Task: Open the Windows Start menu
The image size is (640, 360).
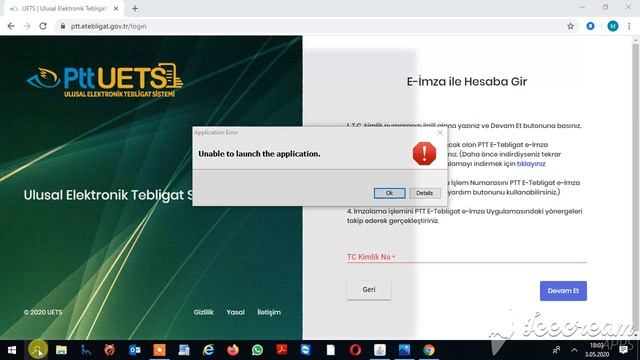Action: [12, 350]
